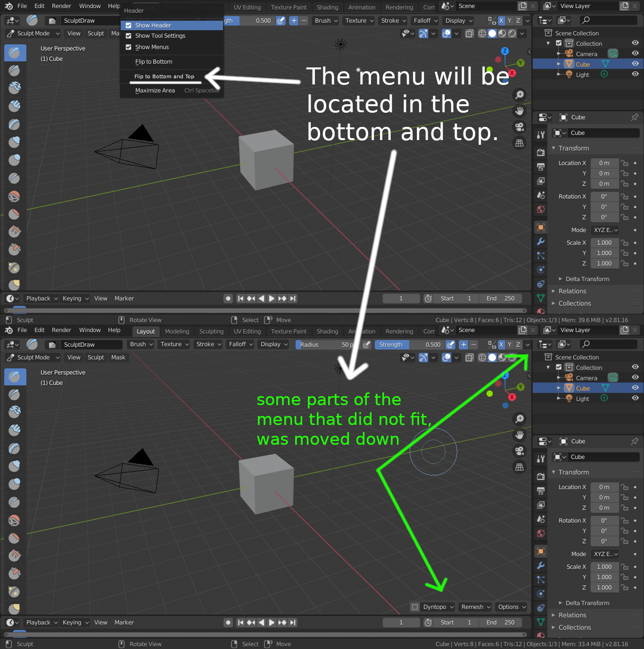
Task: Choose Maximize Area menu entry
Action: coord(172,91)
